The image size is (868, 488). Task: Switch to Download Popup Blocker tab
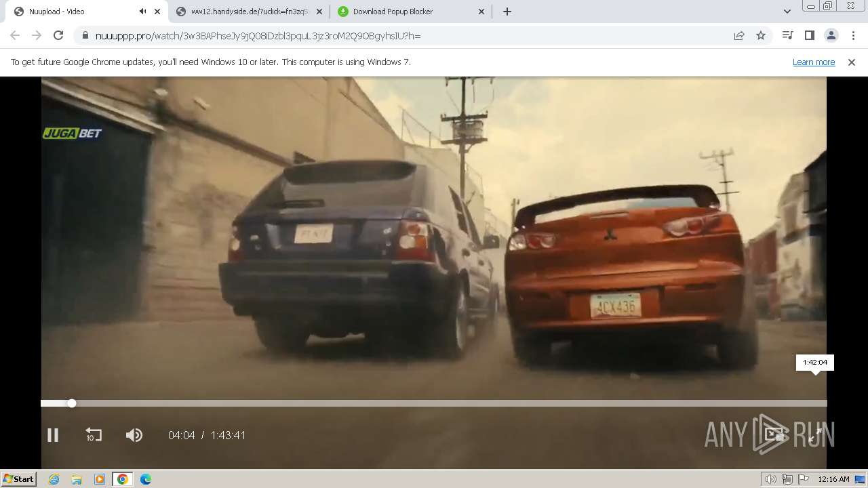(411, 12)
